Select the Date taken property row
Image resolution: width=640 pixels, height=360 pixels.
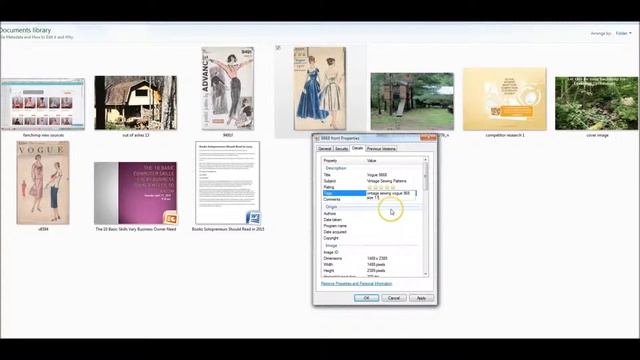click(372, 220)
